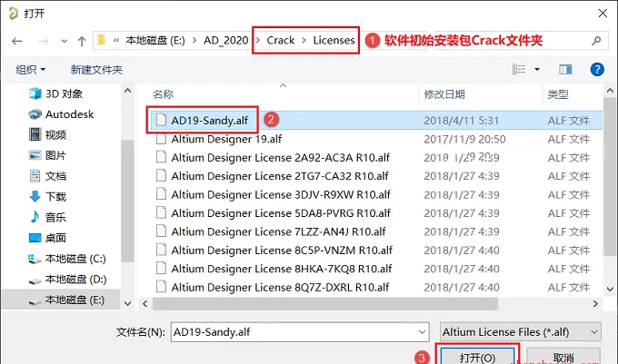Viewport: 618px width, 364px height.
Task: Select 3D 对象 in sidebar
Action: pos(55,93)
